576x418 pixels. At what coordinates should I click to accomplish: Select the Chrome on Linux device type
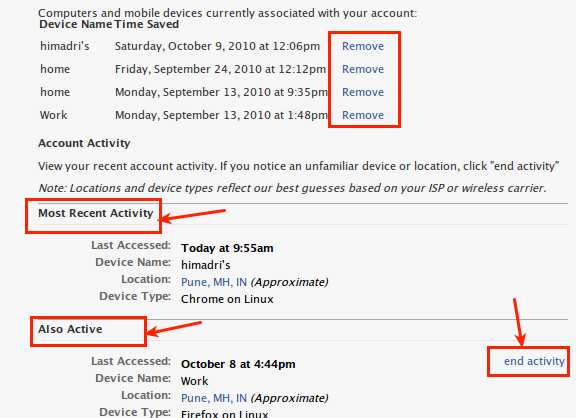point(227,299)
